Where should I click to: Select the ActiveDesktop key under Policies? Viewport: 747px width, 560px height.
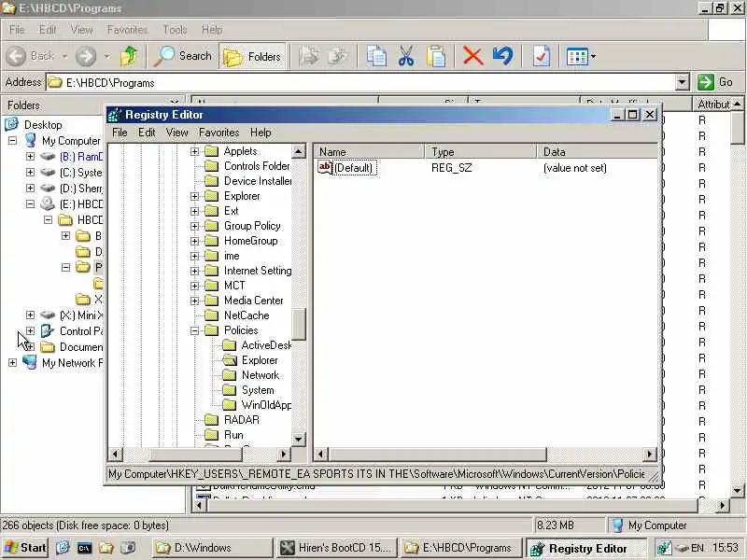[266, 345]
